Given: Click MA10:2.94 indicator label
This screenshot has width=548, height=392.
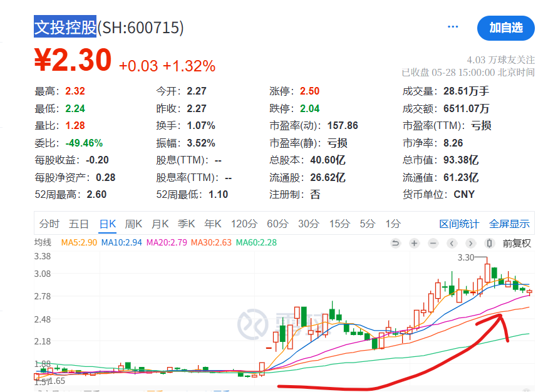Looking at the screenshot, I should (x=121, y=242).
